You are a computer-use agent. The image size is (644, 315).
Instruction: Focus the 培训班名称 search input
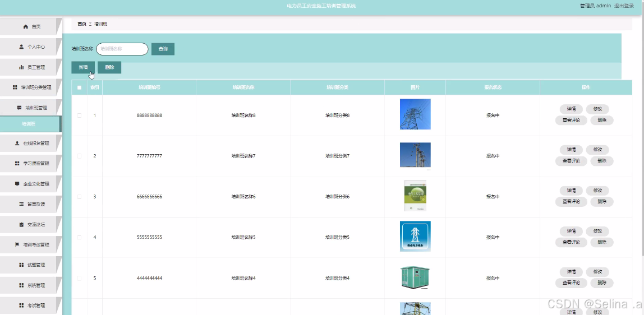pos(122,49)
